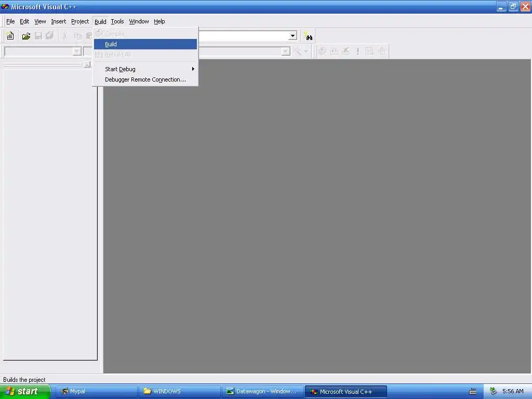Expand the leftmost class combo box

pos(77,51)
